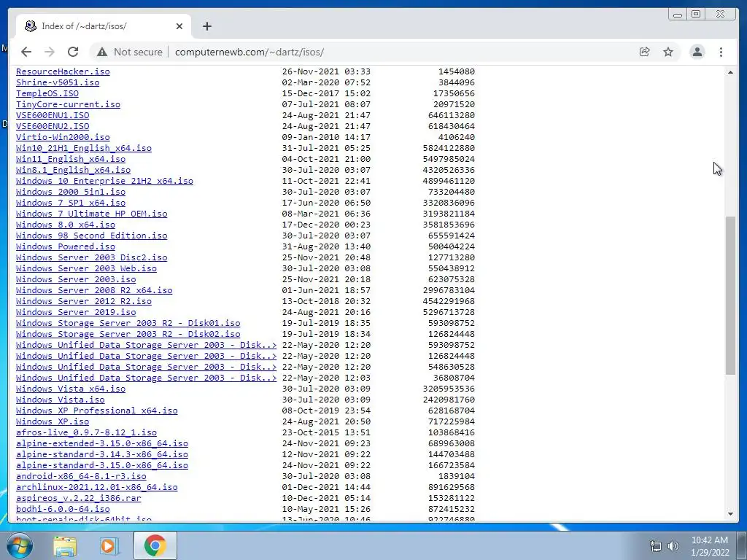Go back with the browser back arrow
The image size is (747, 560).
pyautogui.click(x=26, y=52)
